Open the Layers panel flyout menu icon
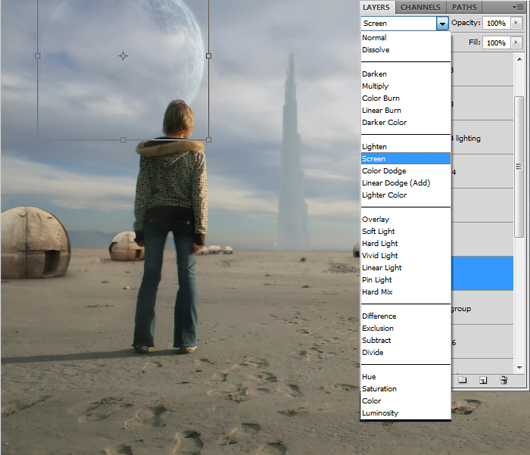 517,7
